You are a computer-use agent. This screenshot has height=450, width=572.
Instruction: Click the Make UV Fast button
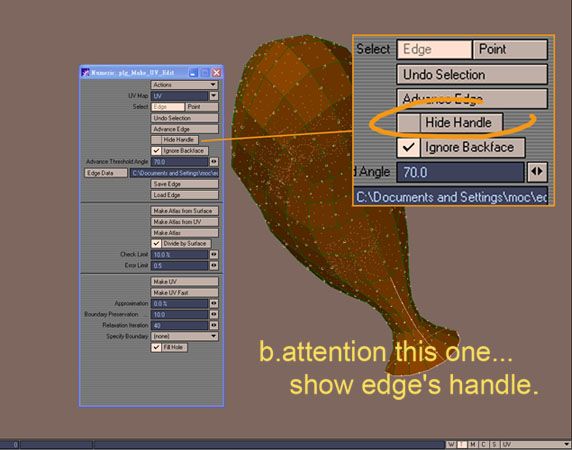coord(185,292)
